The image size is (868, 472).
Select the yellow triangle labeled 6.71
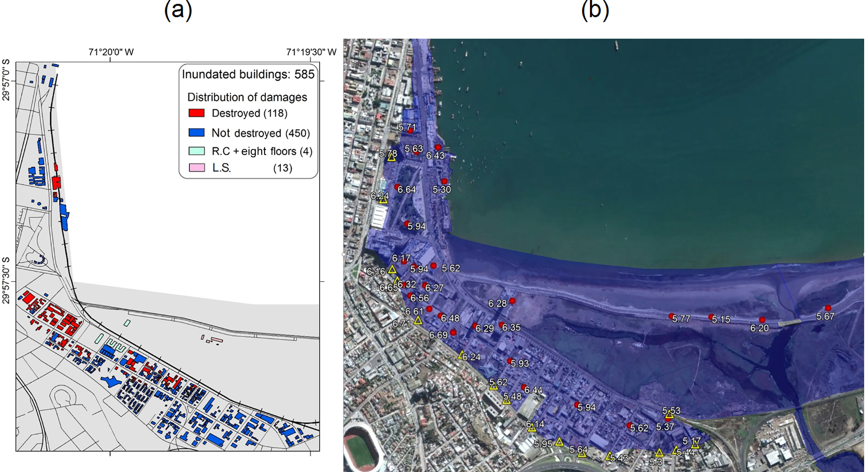pos(418,321)
